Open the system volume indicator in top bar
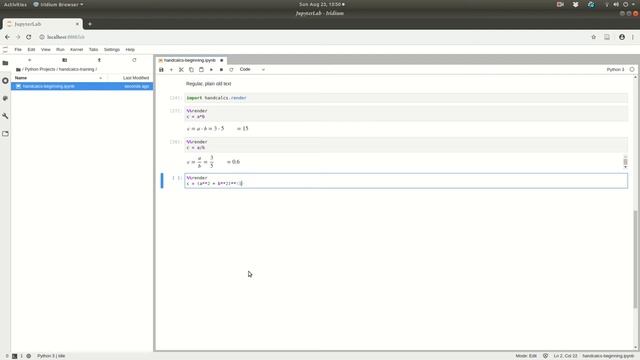This screenshot has width=640, height=360. tap(616, 4)
